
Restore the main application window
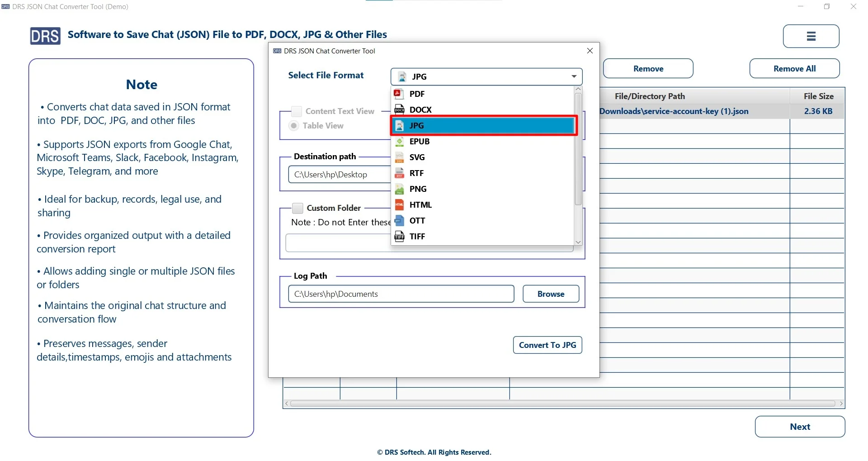click(x=827, y=6)
